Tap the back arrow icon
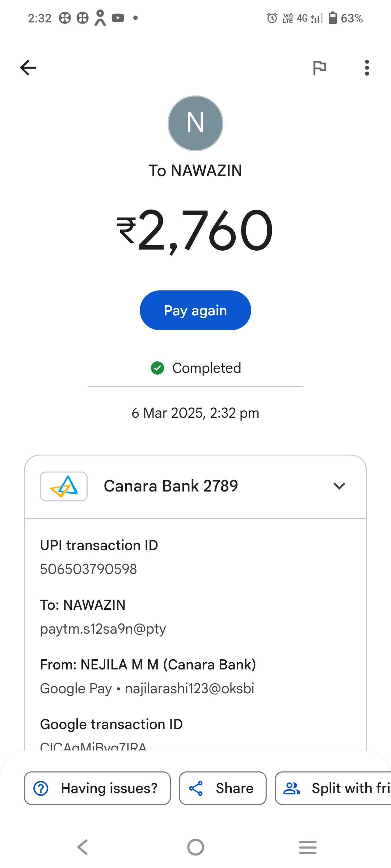The height and width of the screenshot is (868, 391). 28,68
